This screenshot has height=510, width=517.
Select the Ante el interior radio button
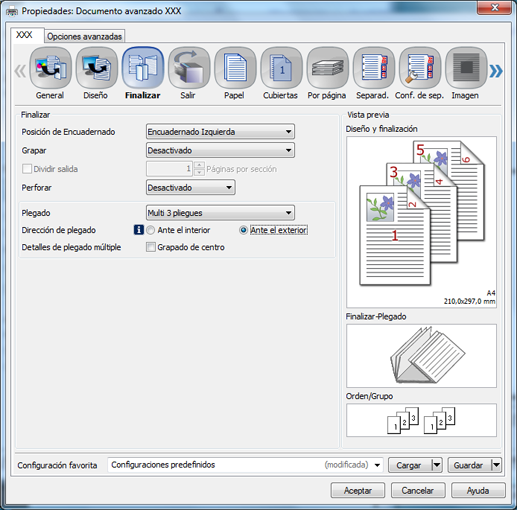[151, 230]
